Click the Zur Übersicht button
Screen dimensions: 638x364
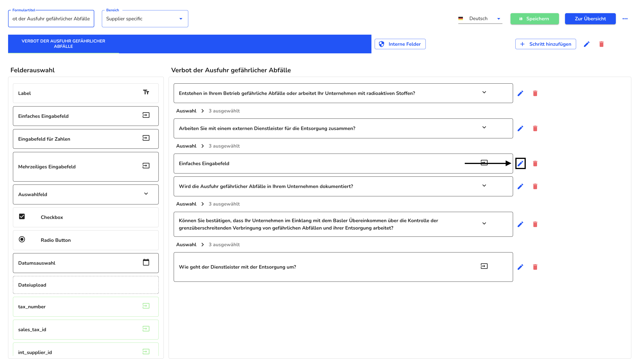click(590, 19)
